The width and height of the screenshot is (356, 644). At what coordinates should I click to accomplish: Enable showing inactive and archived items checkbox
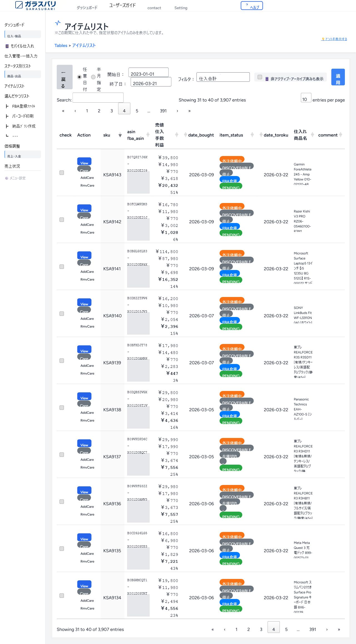[x=260, y=77]
